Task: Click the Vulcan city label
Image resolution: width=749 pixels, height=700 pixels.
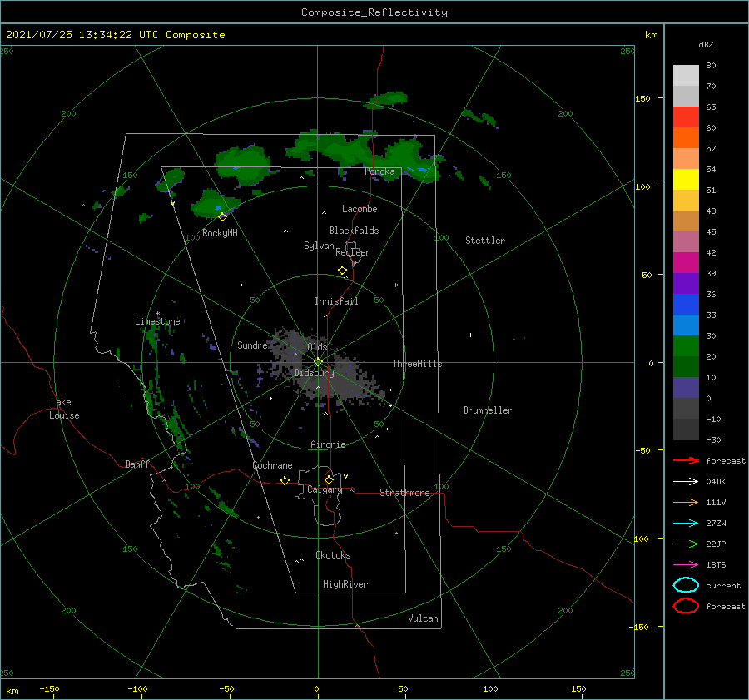Action: pyautogui.click(x=424, y=618)
